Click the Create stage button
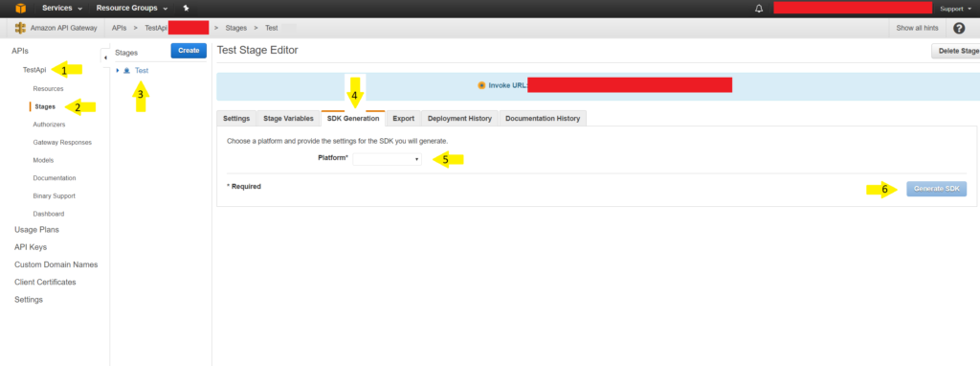The height and width of the screenshot is (366, 980). 189,51
